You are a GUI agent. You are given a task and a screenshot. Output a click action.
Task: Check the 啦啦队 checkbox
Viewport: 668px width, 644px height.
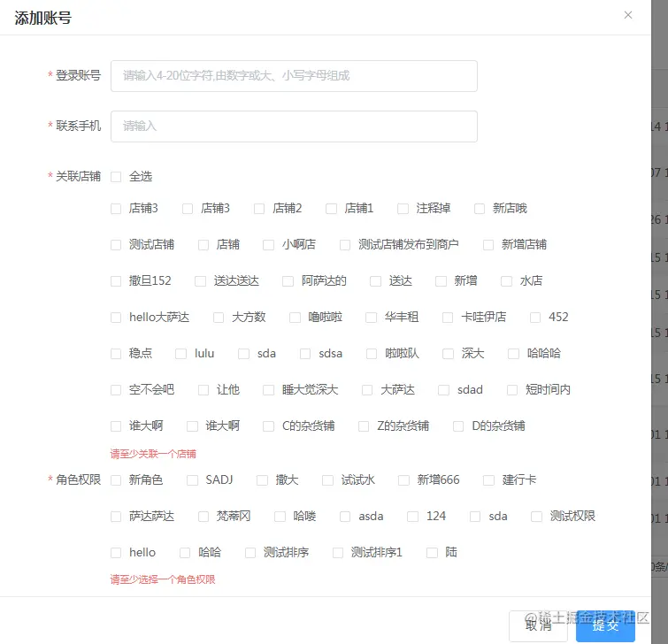pyautogui.click(x=372, y=354)
